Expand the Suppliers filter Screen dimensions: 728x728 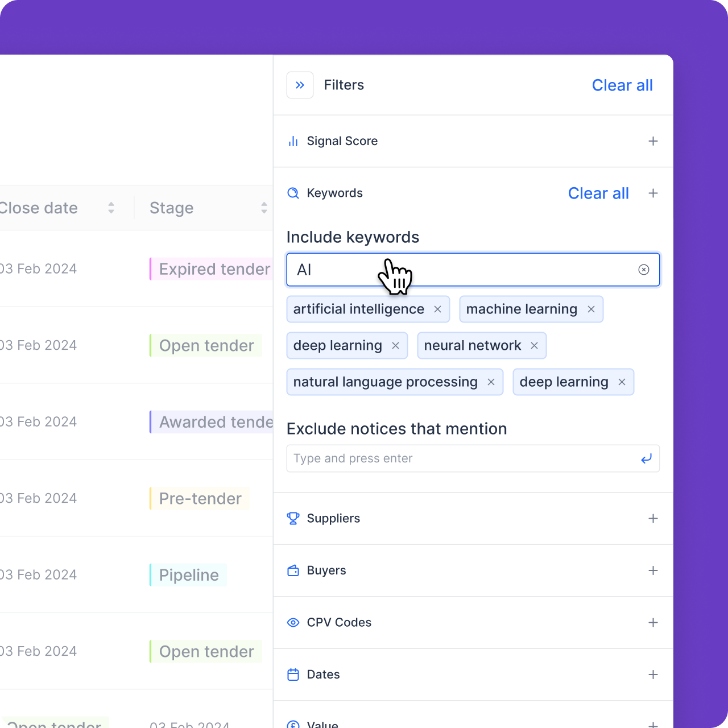point(653,519)
